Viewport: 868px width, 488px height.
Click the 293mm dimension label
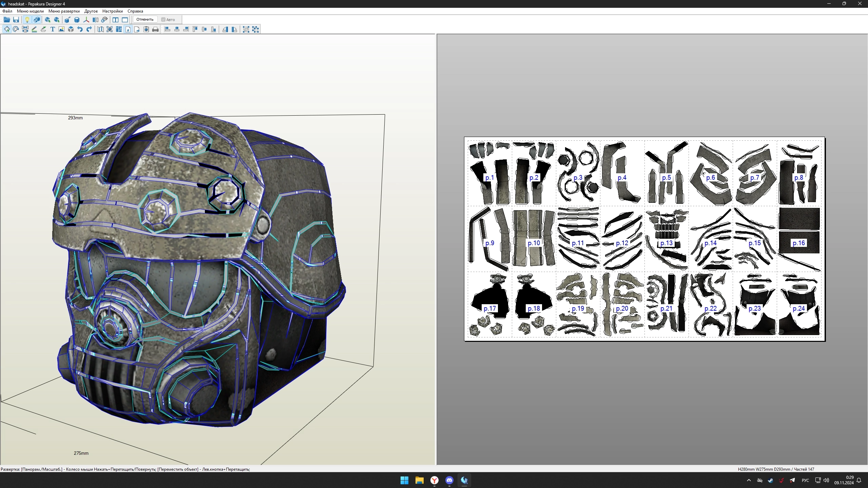[75, 118]
